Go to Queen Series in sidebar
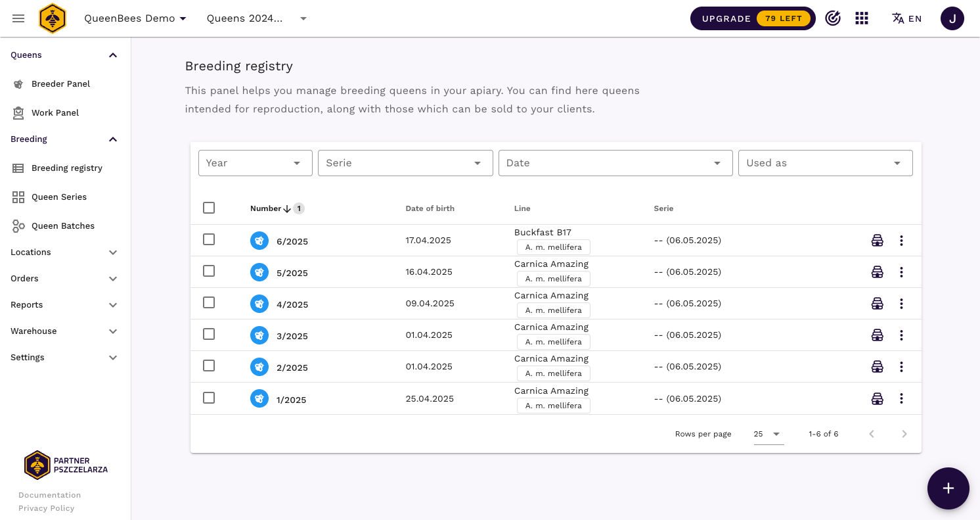Image resolution: width=980 pixels, height=520 pixels. (59, 197)
